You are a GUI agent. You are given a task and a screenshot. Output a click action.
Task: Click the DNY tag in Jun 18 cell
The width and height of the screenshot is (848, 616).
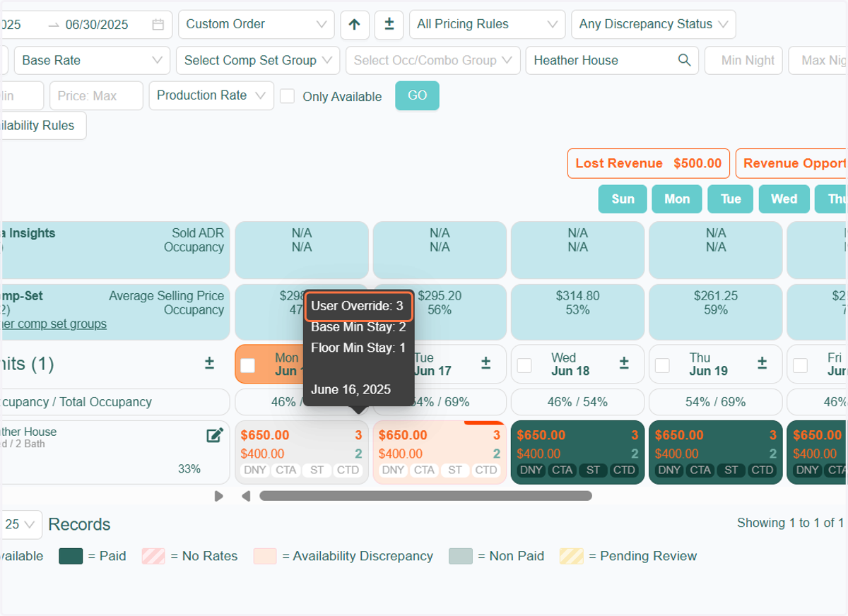531,470
